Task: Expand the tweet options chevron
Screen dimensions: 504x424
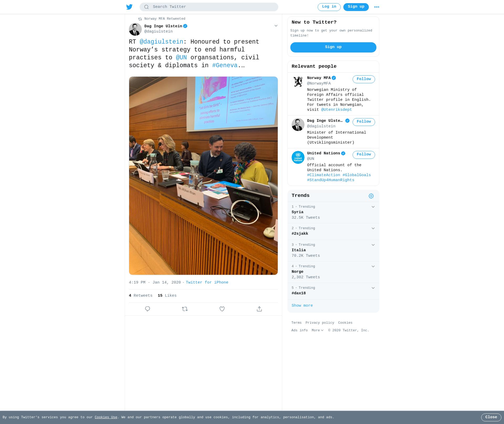Action: [276, 26]
